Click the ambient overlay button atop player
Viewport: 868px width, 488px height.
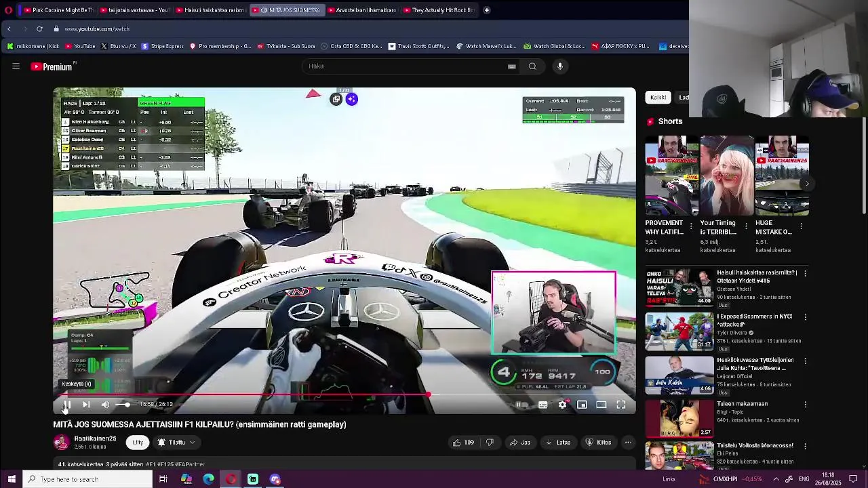[x=351, y=100]
